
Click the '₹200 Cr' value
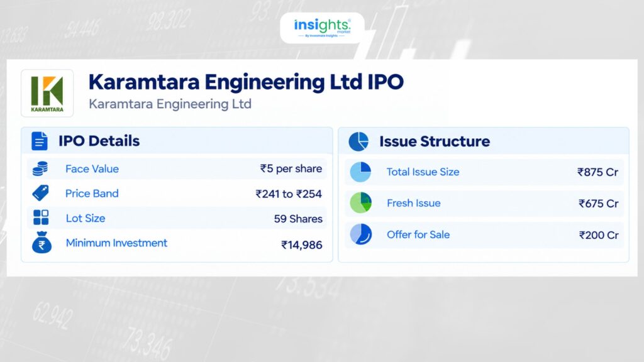(x=599, y=235)
